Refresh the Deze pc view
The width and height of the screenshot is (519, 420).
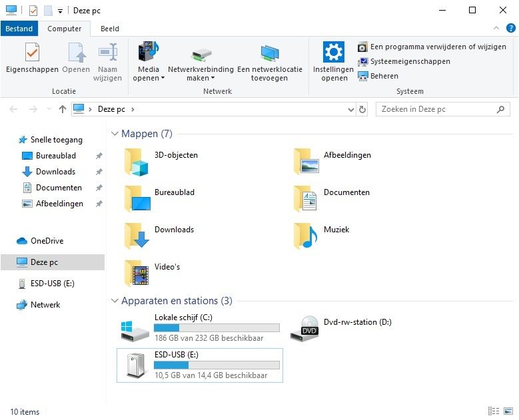pos(362,109)
